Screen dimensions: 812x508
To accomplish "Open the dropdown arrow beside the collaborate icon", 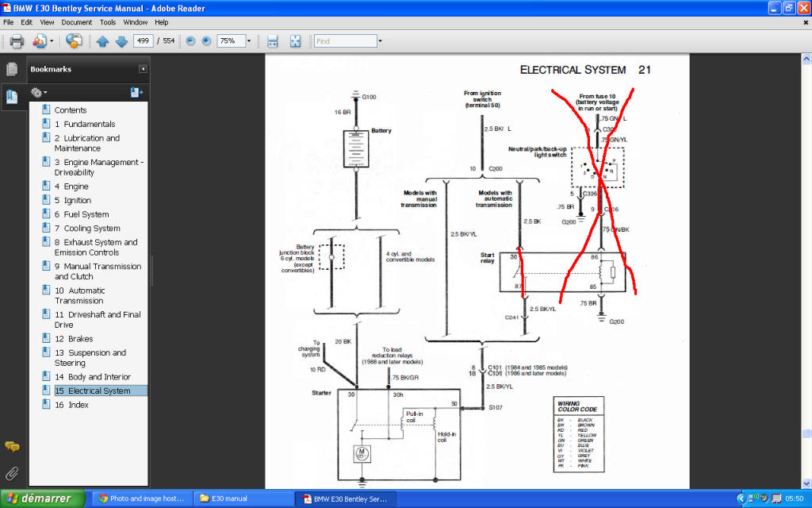I will (x=52, y=41).
